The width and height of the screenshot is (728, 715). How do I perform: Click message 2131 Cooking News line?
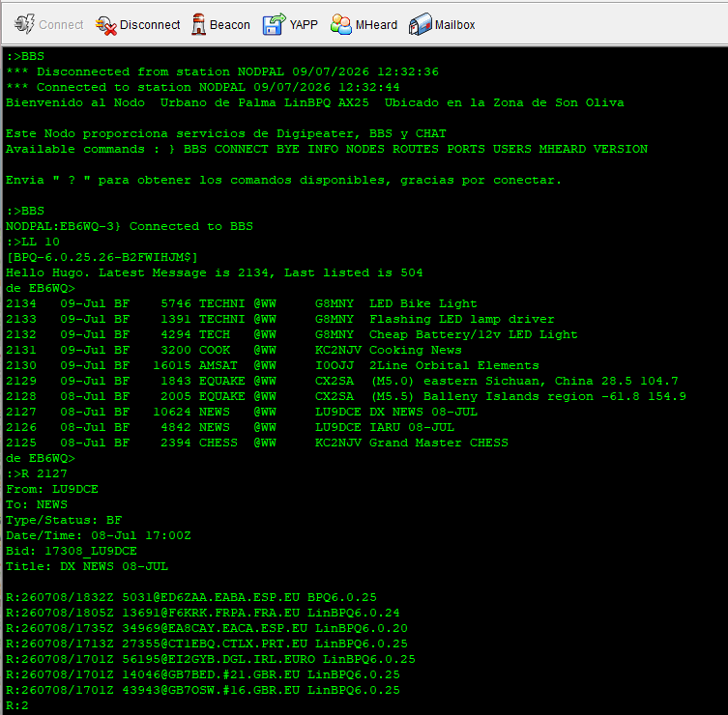click(x=234, y=351)
